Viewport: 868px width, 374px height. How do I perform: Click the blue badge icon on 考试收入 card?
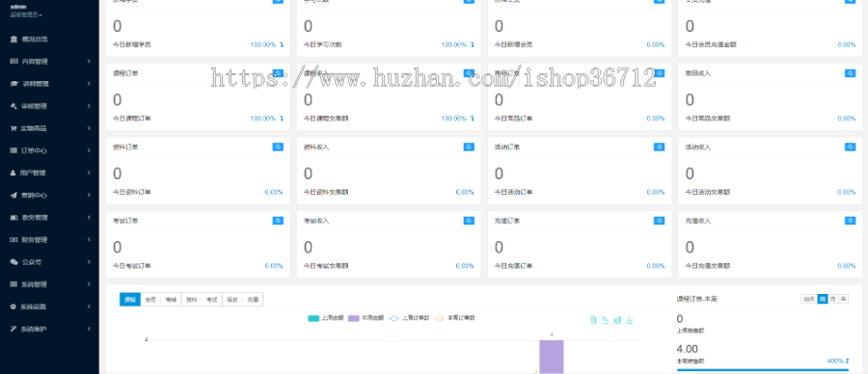coord(469,220)
